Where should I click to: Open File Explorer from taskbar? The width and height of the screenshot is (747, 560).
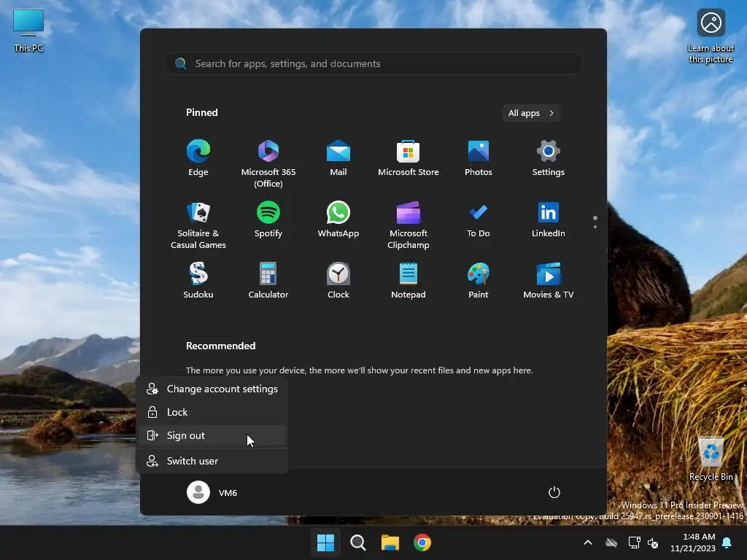tap(390, 542)
